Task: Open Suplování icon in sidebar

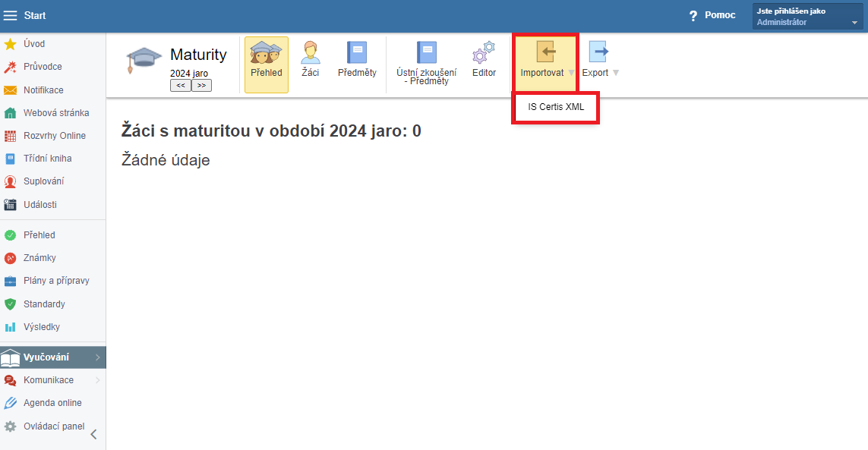Action: (x=10, y=181)
